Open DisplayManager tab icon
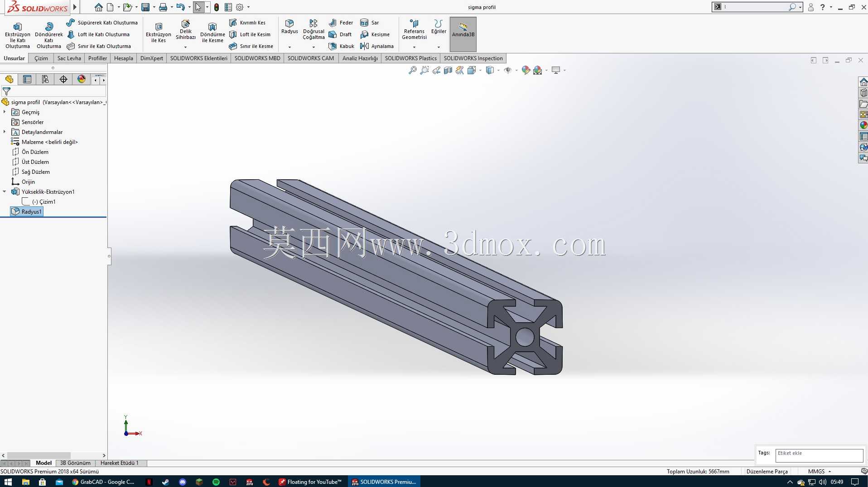This screenshot has height=487, width=868. click(82, 80)
